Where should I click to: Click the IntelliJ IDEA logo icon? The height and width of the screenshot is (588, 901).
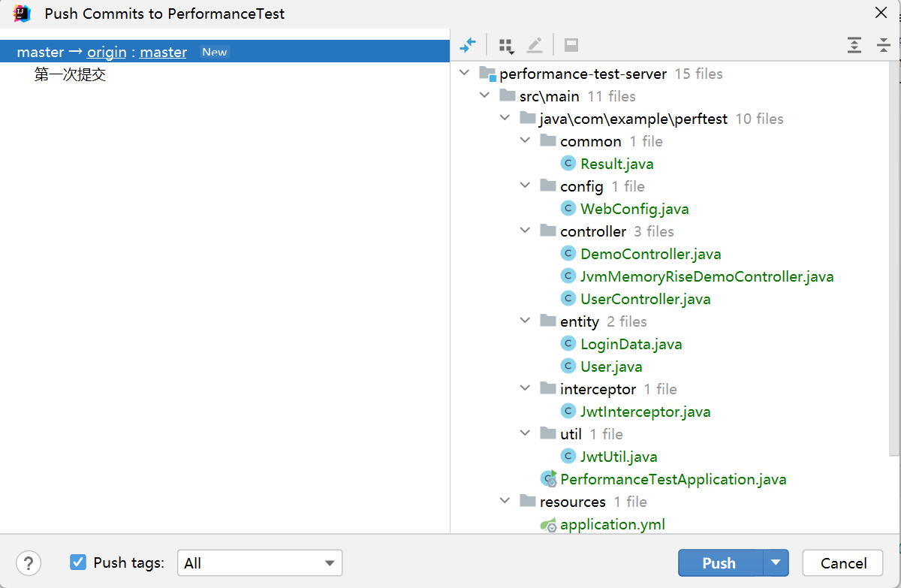(22, 13)
